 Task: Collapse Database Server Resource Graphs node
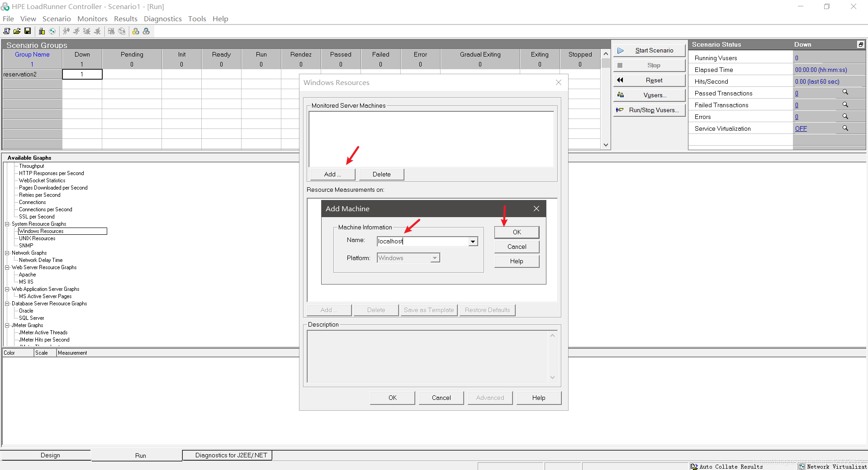tap(7, 304)
